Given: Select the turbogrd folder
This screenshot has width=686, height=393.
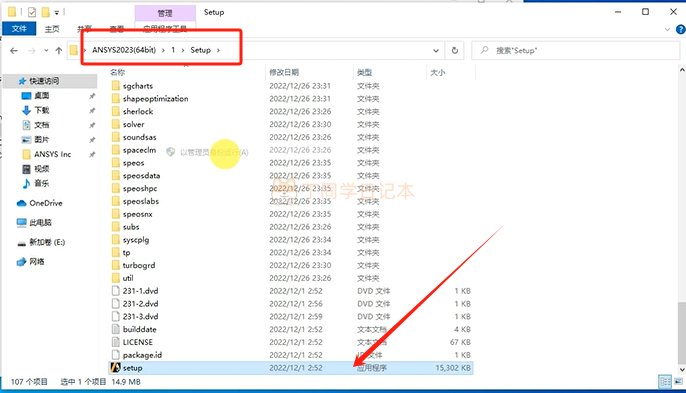Looking at the screenshot, I should pos(139,265).
